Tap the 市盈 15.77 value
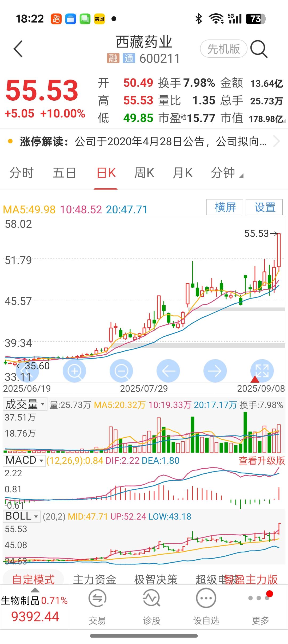 click(x=201, y=118)
